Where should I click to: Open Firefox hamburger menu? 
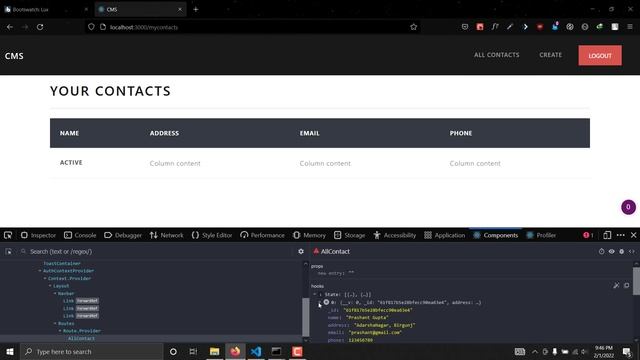pos(630,27)
